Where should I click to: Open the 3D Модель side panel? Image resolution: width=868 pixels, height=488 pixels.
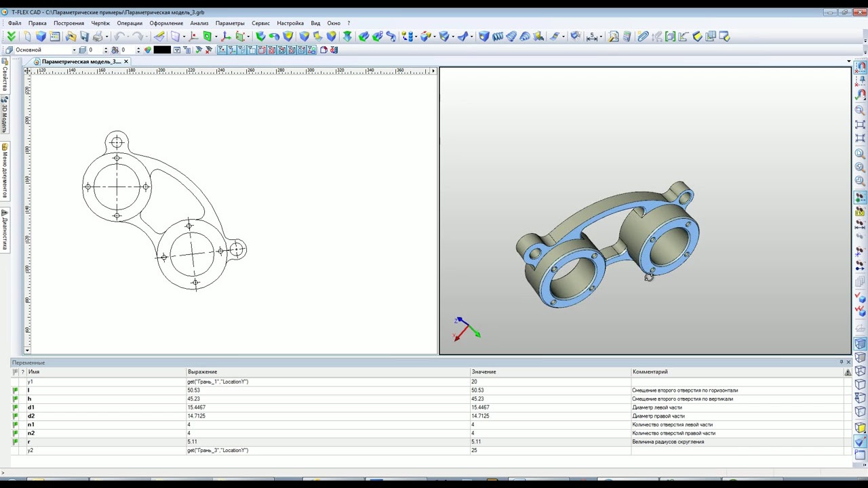click(x=5, y=115)
